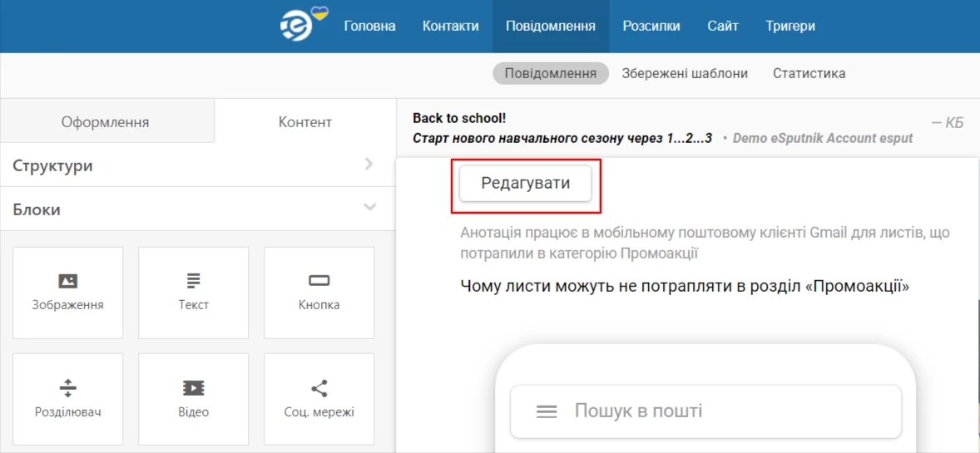This screenshot has height=453, width=980.
Task: Select the Текст block icon
Action: (193, 282)
